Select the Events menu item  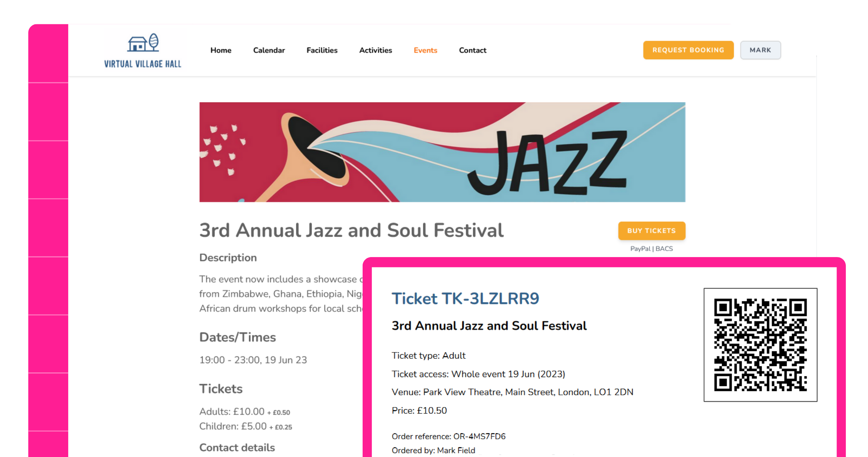point(425,50)
